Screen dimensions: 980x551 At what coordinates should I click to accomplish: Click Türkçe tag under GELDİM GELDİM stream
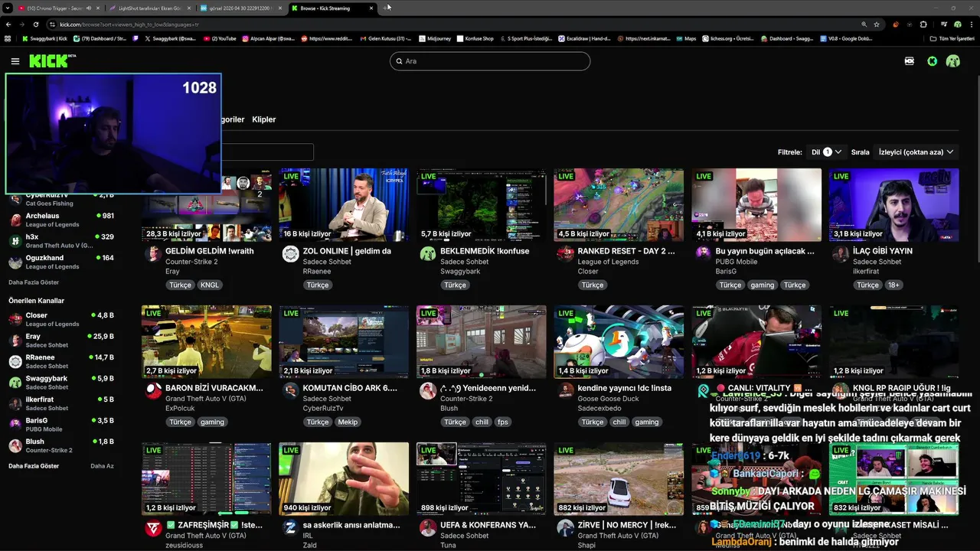point(180,285)
